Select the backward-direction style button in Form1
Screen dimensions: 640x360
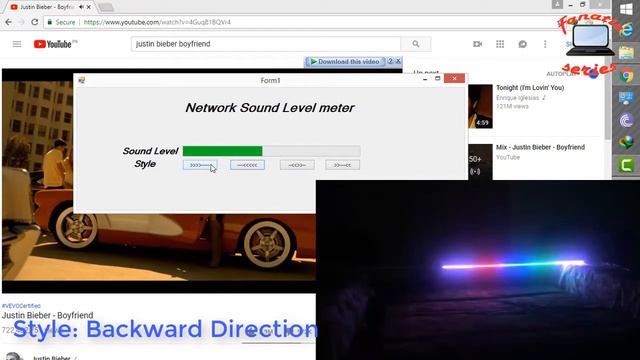click(x=247, y=165)
